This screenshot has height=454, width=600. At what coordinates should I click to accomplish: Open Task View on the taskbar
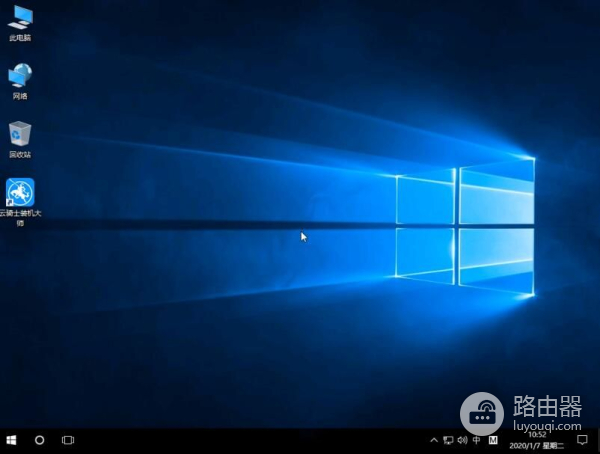coord(68,440)
